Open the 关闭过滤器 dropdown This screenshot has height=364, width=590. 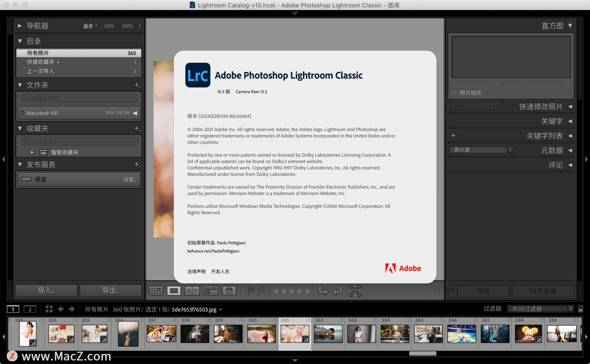click(x=539, y=309)
